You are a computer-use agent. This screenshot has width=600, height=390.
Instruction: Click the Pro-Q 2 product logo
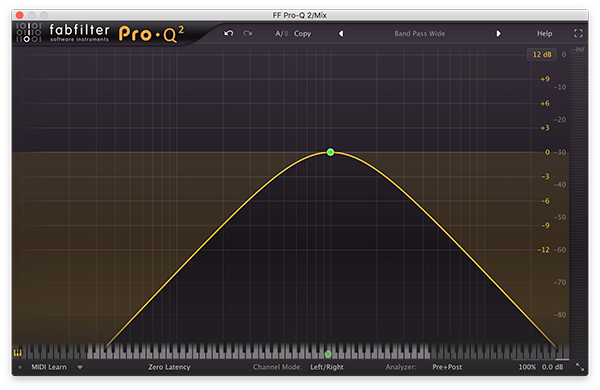coord(152,34)
